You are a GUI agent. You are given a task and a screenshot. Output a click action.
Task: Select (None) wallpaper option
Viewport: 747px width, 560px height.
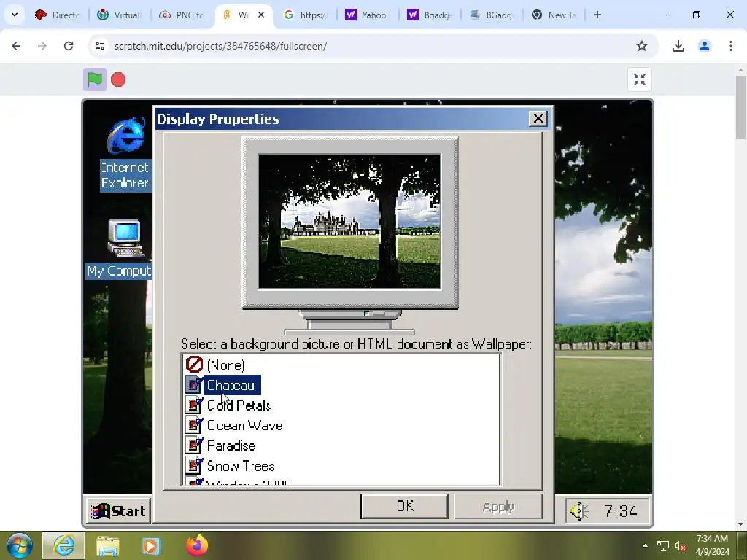pos(225,365)
